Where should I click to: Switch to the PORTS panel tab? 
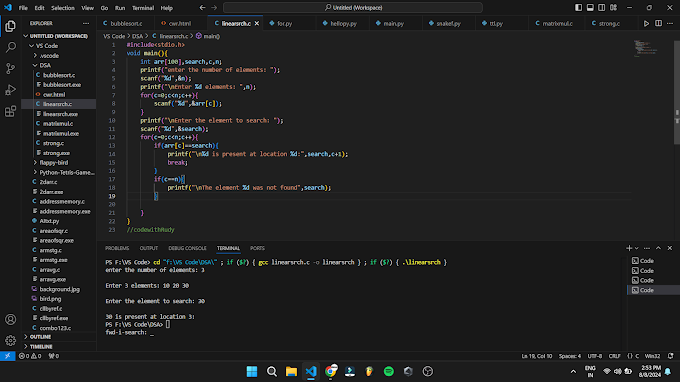tap(257, 248)
